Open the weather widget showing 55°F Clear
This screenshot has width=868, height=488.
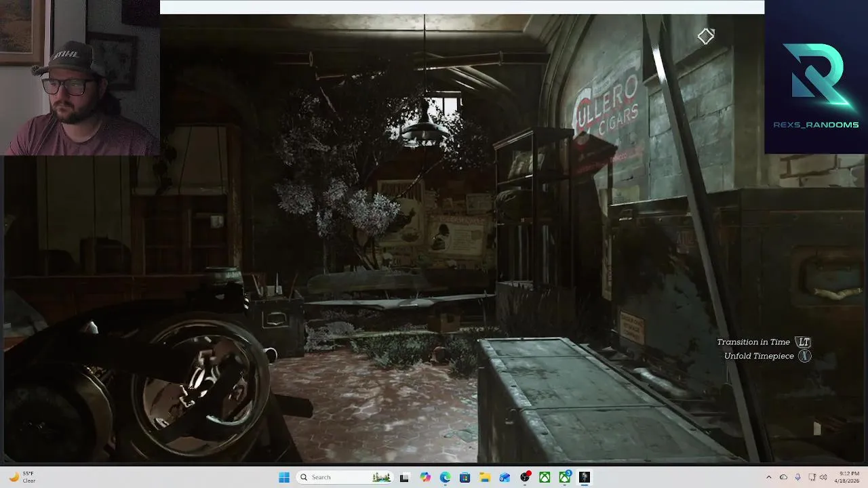[22, 477]
